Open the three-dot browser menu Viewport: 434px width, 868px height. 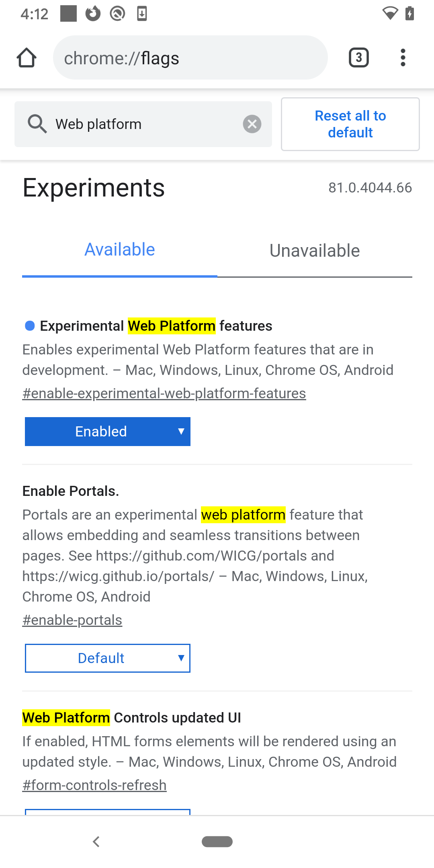(403, 57)
